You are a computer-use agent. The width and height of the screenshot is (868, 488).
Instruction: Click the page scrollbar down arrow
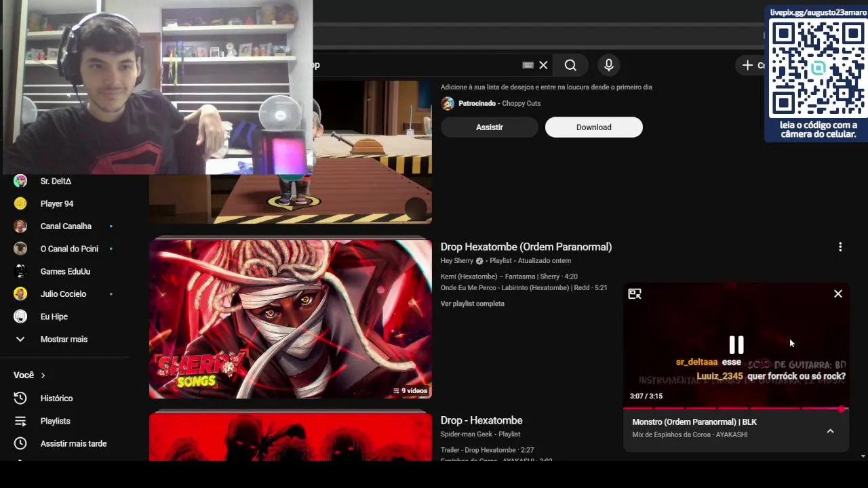(x=863, y=456)
